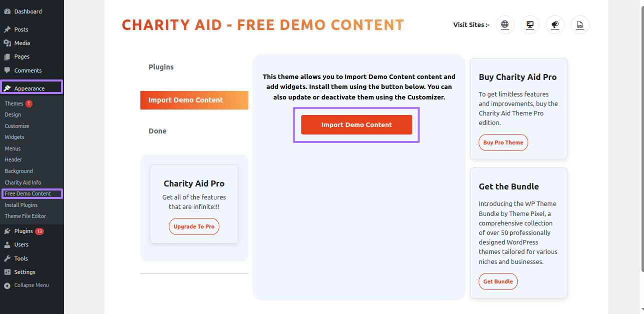644x314 pixels.
Task: Open Tools via its wrench icon
Action: click(x=7, y=258)
